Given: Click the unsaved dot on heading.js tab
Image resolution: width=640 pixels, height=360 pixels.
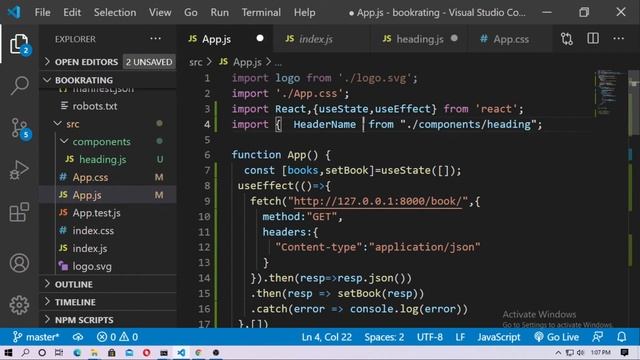Looking at the screenshot, I should [x=454, y=38].
